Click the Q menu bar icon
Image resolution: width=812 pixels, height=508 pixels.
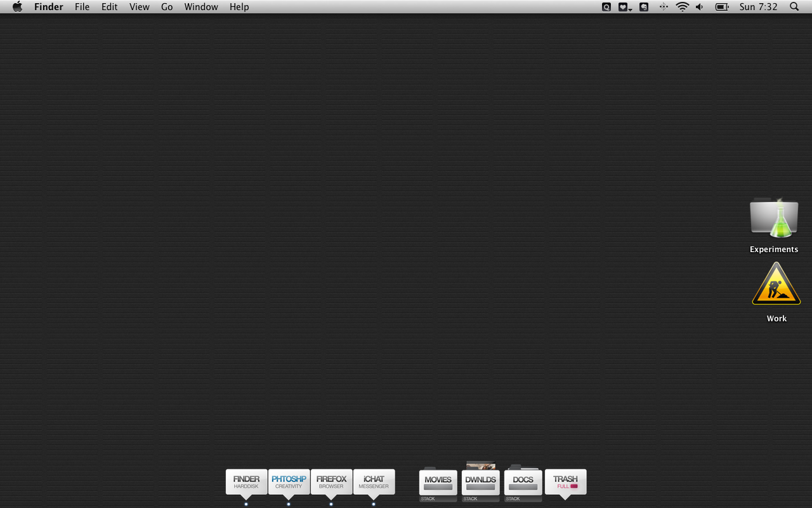pyautogui.click(x=606, y=7)
